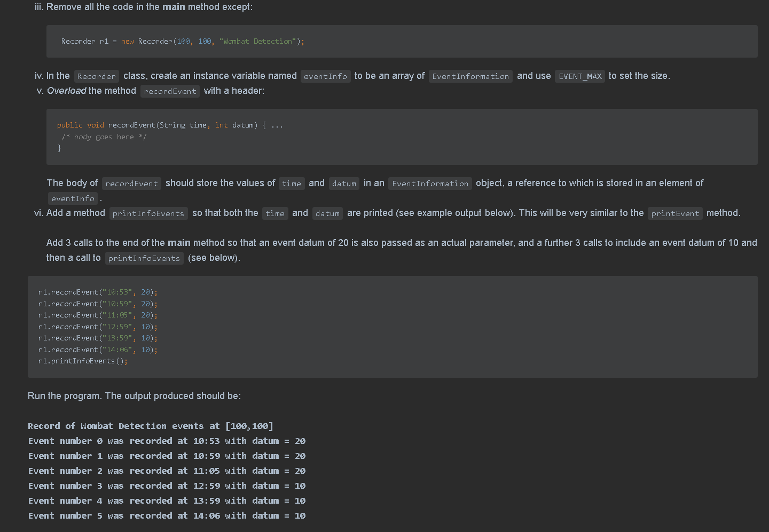769x532 pixels.
Task: Click the printEvent inline code label
Action: coord(675,213)
